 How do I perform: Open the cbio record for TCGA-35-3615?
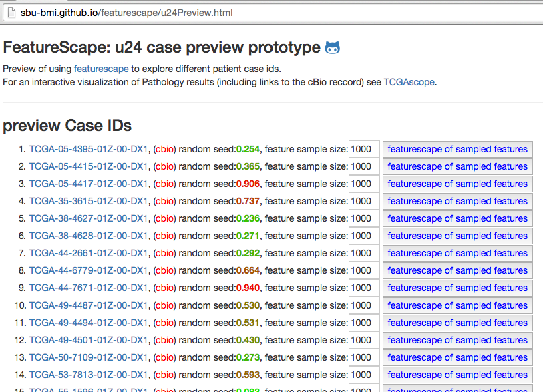click(164, 202)
